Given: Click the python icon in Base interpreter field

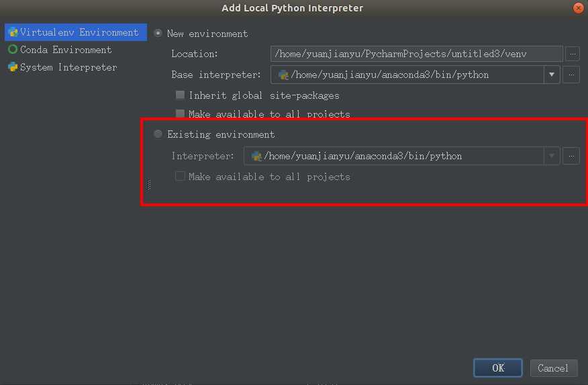Looking at the screenshot, I should (x=283, y=75).
